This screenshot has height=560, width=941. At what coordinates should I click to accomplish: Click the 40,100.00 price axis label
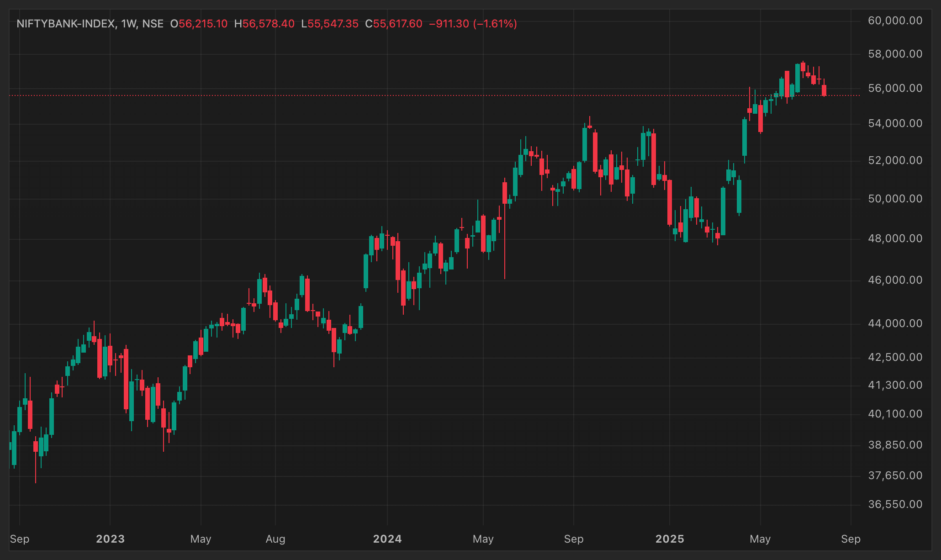click(x=895, y=414)
